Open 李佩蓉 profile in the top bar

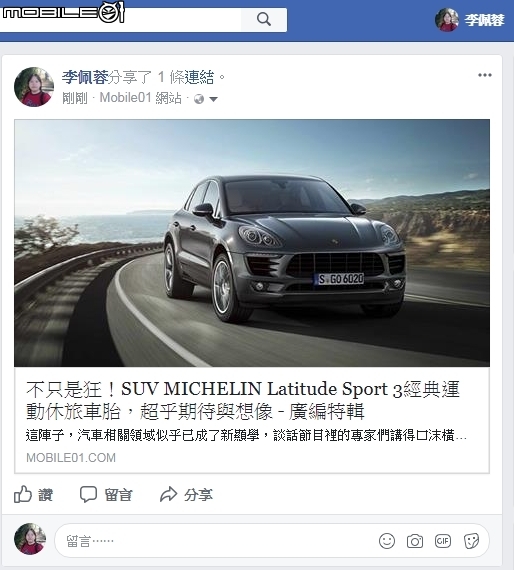pos(484,20)
